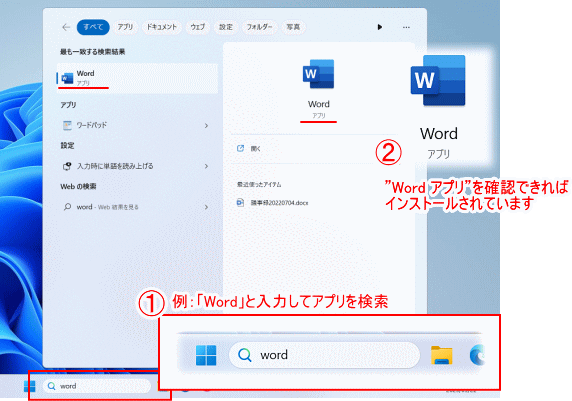The height and width of the screenshot is (401, 572).
Task: Open the Windows Start button on taskbar
Action: 30,386
